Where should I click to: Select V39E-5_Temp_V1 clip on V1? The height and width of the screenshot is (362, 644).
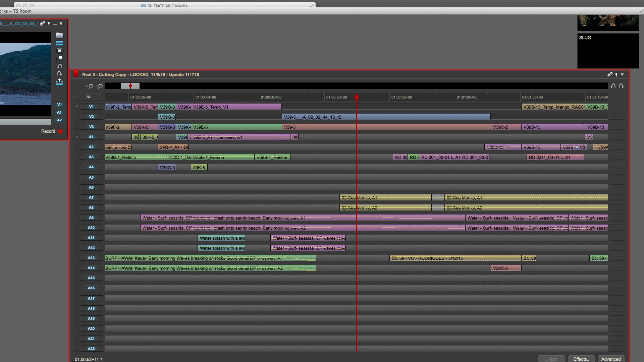(x=236, y=107)
